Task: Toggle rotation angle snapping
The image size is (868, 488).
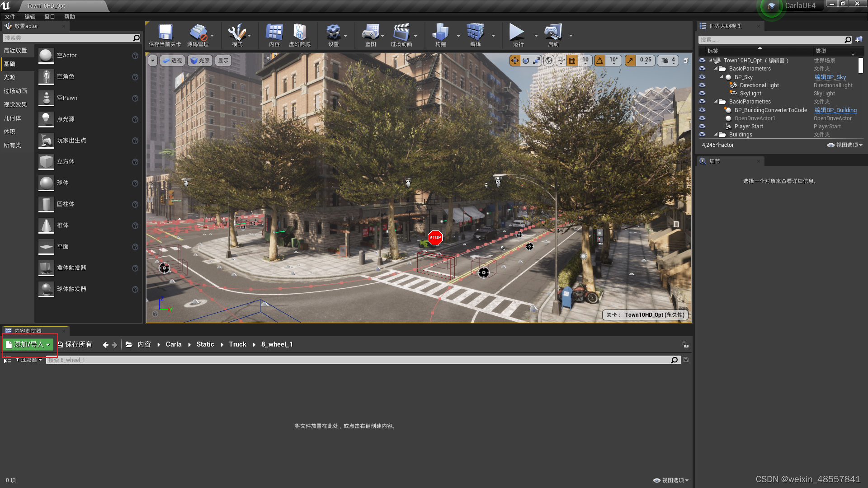Action: 600,61
